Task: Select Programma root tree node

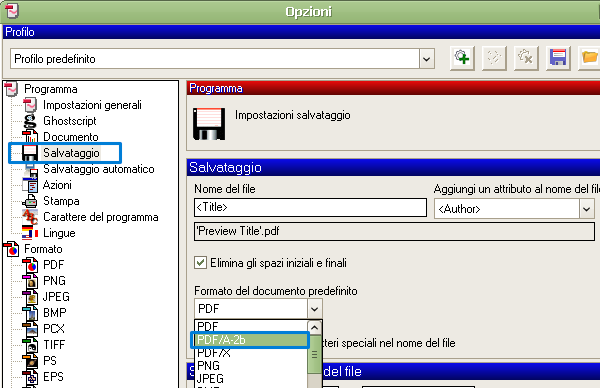Action: (51, 89)
